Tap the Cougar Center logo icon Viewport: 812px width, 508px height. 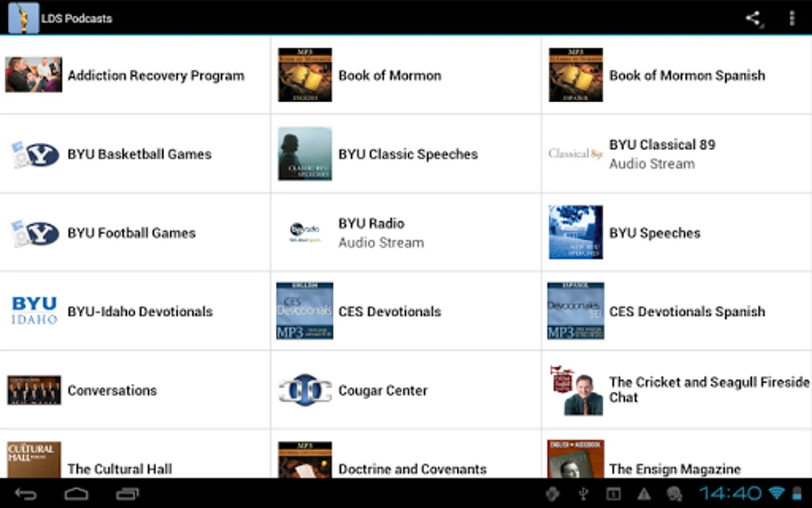click(x=305, y=390)
